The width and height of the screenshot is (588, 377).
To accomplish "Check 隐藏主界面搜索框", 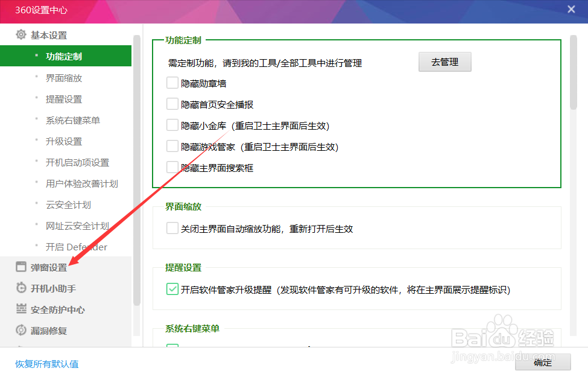I will pos(172,168).
